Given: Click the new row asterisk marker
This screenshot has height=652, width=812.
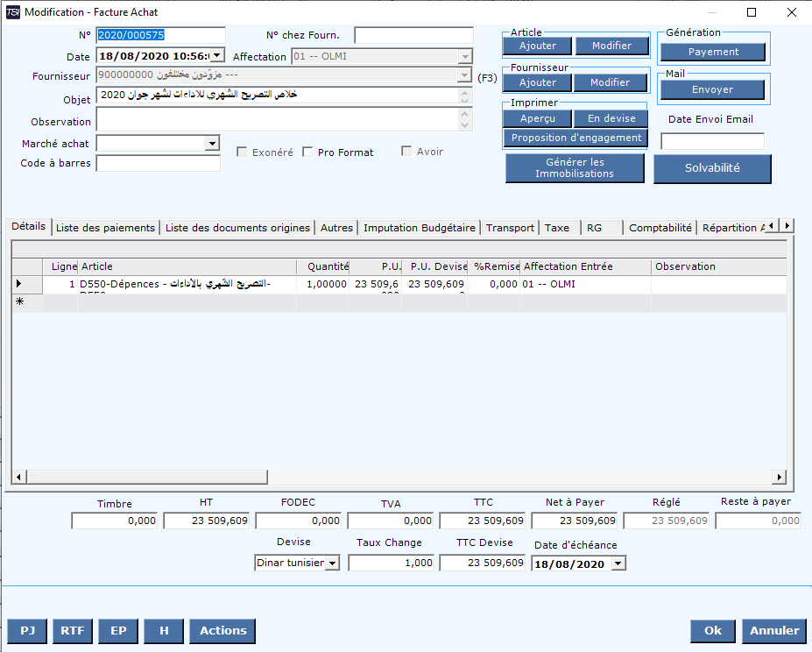Looking at the screenshot, I should [x=19, y=301].
